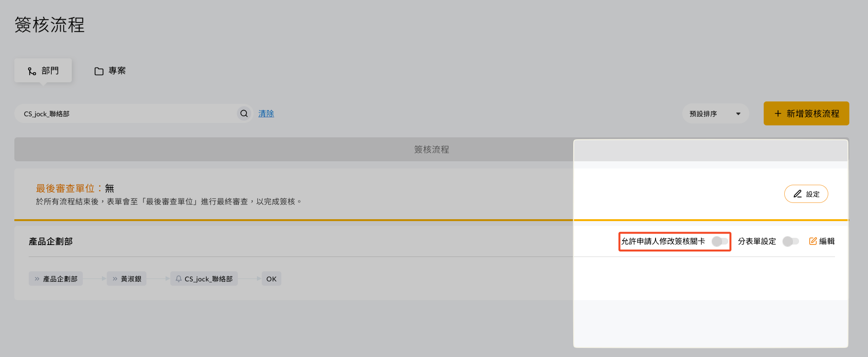Toggle 分表單設定 switch
Screen dimensions: 868x357
pos(790,241)
